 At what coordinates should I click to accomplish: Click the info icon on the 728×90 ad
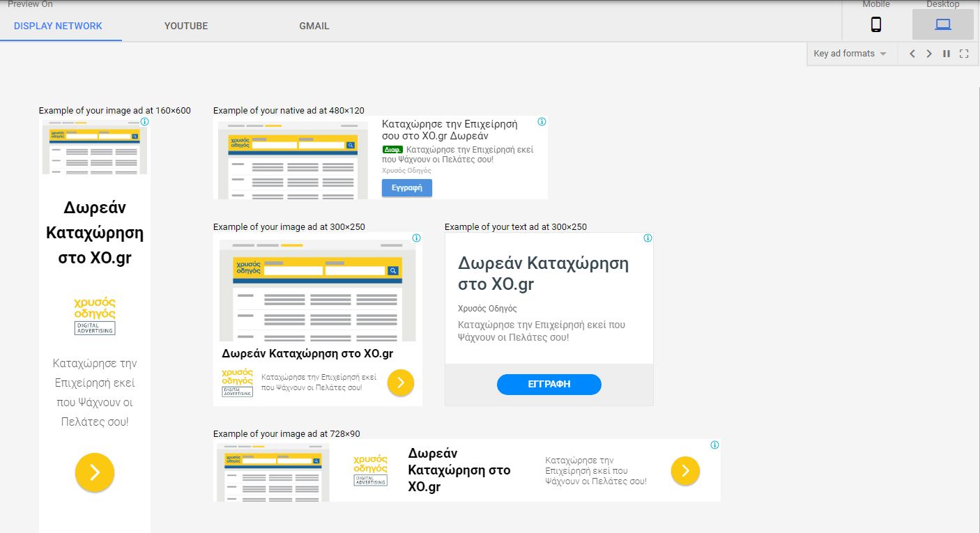click(x=715, y=445)
